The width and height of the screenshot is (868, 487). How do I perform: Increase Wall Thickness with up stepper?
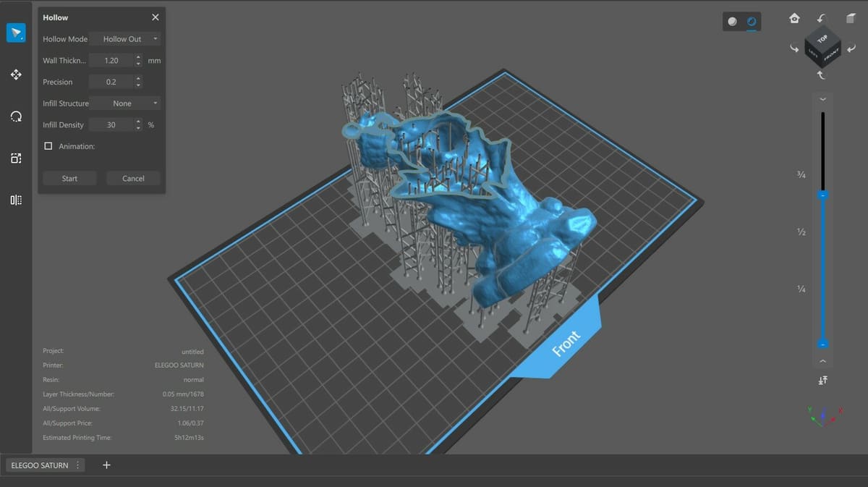[138, 58]
